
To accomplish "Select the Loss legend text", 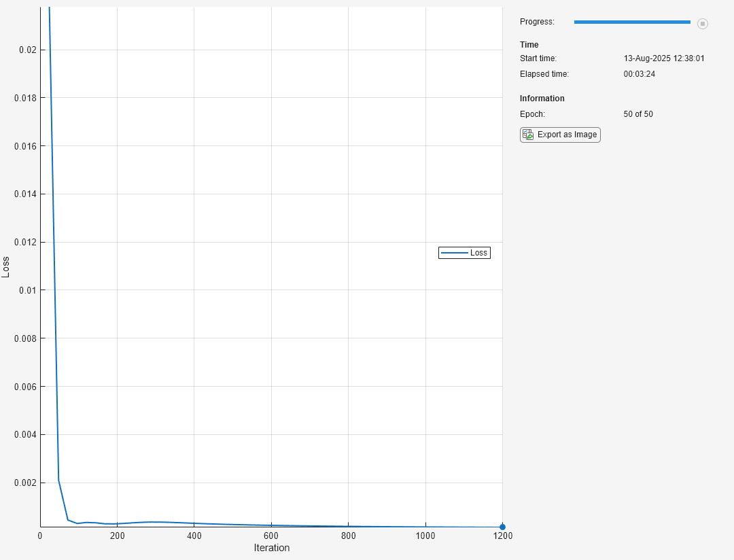I will 478,253.
